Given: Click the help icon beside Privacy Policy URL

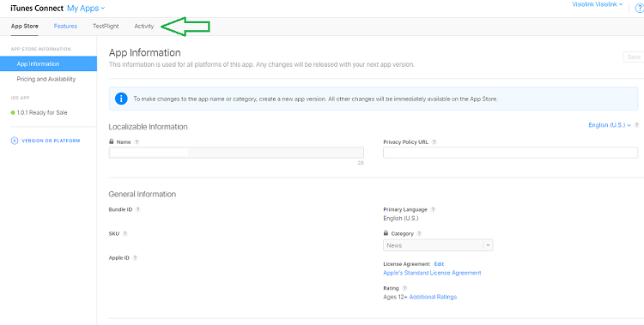Looking at the screenshot, I should [x=434, y=142].
